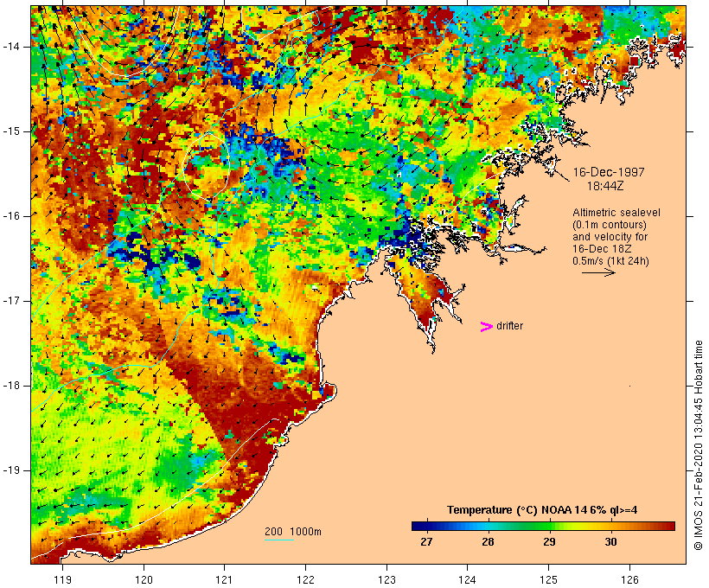This screenshot has height=588, width=709.
Task: Click the '16-Dec 18Z' caption line
Action: (602, 249)
